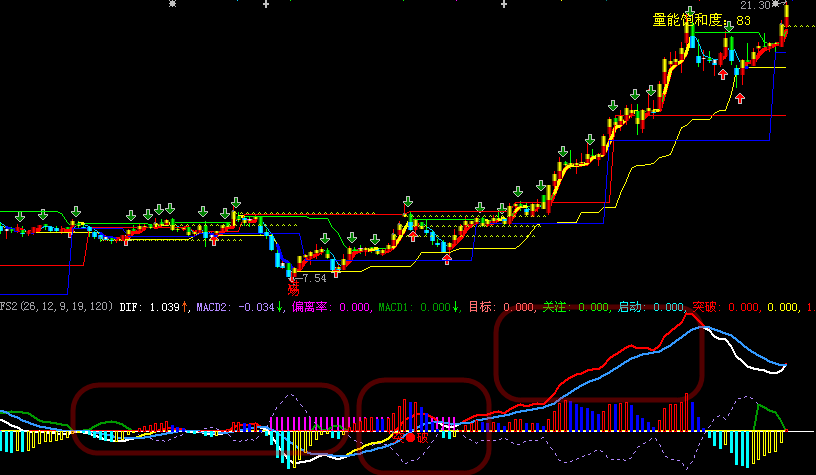The width and height of the screenshot is (816, 475).
Task: Select the 启动: 0.000 cyan readout
Action: 650,307
